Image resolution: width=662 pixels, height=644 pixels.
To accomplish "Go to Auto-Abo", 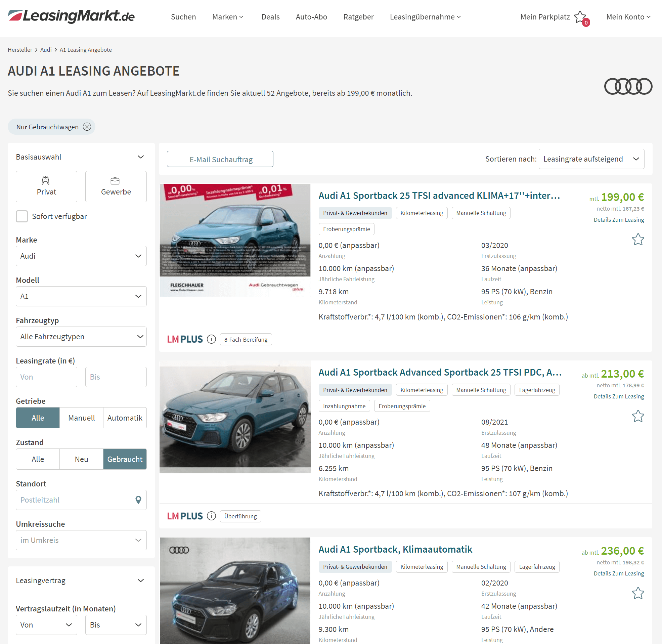I will click(x=311, y=17).
